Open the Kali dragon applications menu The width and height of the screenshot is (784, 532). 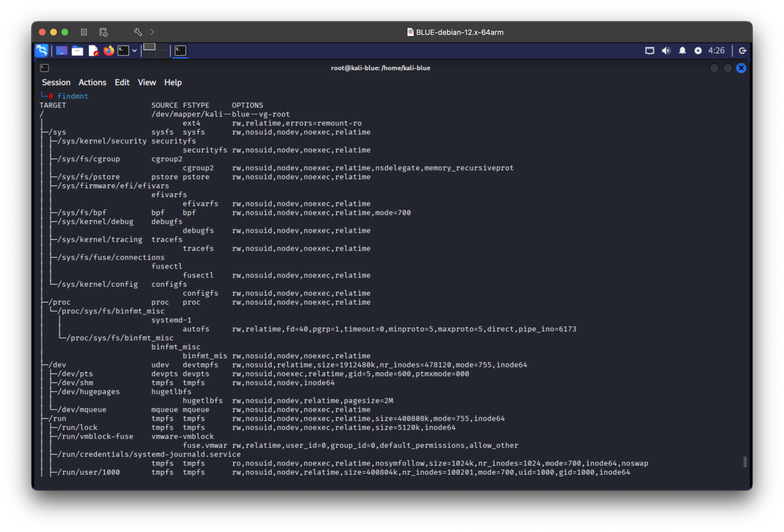coord(42,51)
